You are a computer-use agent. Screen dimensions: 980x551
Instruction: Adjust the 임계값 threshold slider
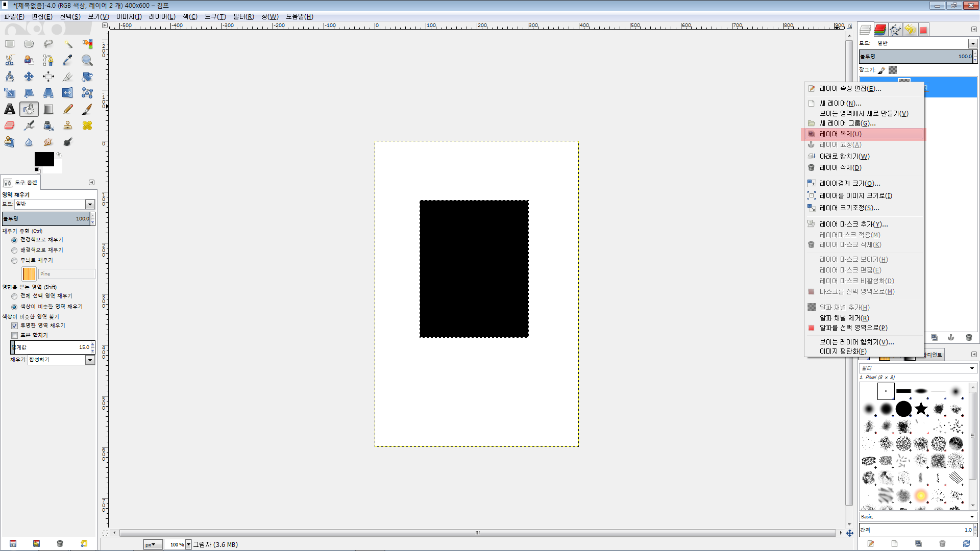51,347
